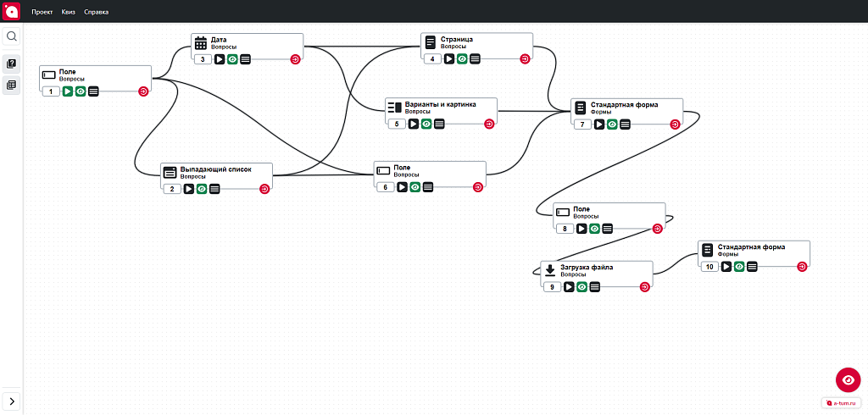Open list options on node 5 Варианты и картинка
The image size is (868, 415).
point(439,124)
